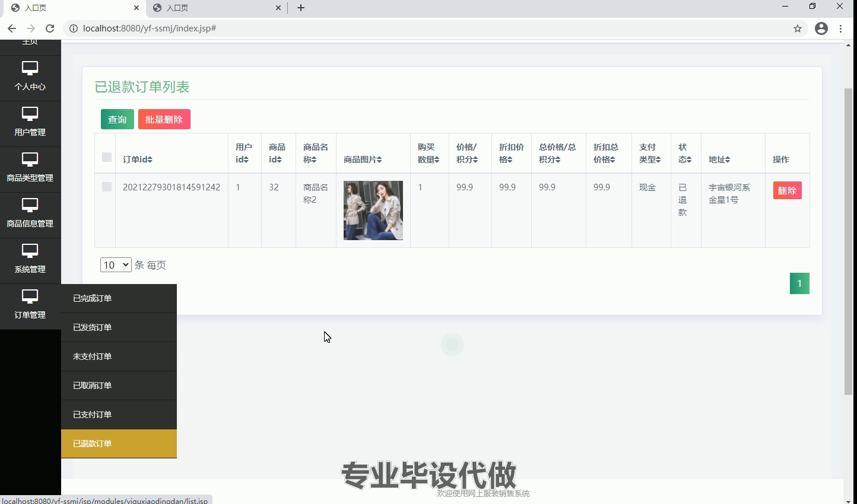Open 已取消订单 submenu item
This screenshot has height=504, width=857.
[x=119, y=385]
